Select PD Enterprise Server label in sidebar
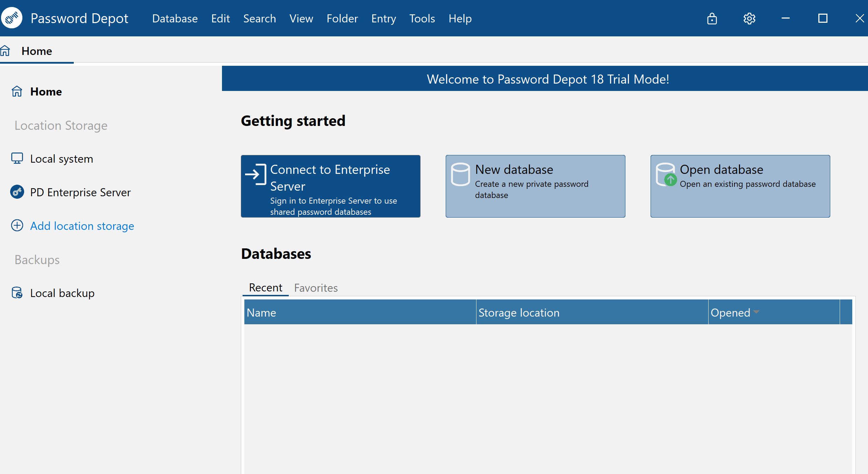The height and width of the screenshot is (474, 868). 80,192
